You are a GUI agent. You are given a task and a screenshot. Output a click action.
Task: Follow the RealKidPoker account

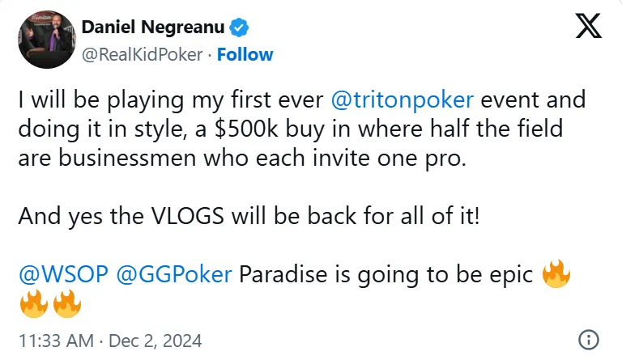tap(245, 55)
